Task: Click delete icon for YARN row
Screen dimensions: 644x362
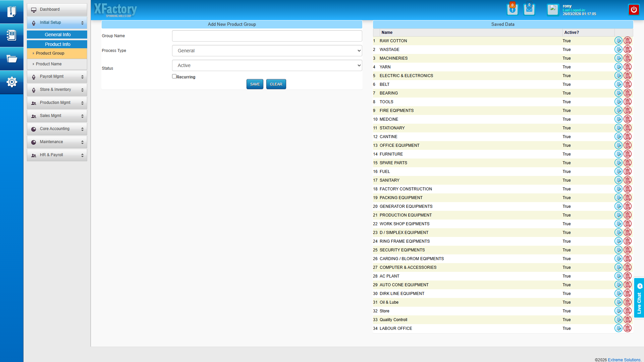Action: point(628,67)
